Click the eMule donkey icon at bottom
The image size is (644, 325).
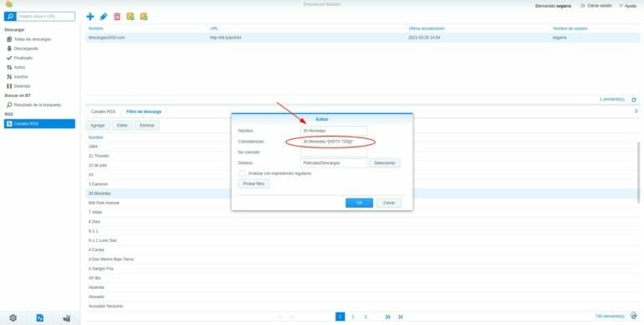(x=66, y=317)
